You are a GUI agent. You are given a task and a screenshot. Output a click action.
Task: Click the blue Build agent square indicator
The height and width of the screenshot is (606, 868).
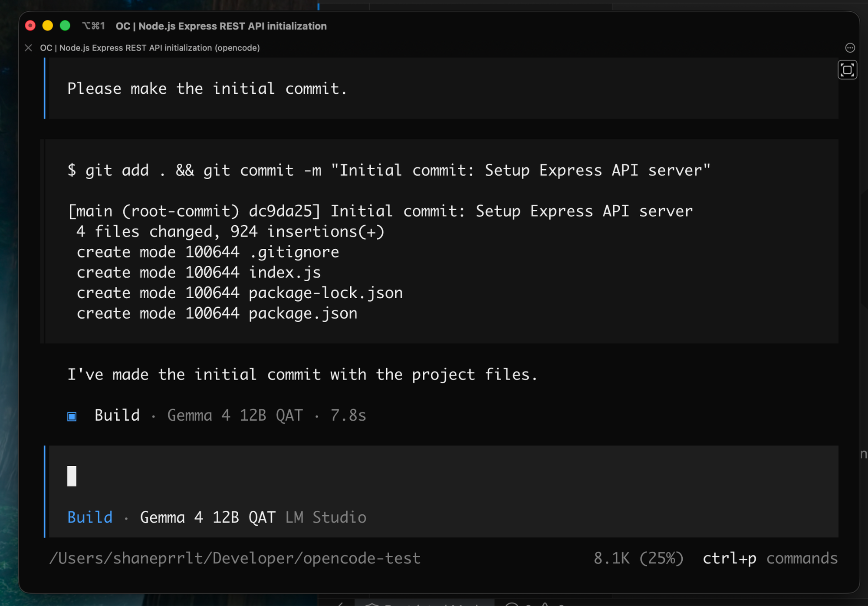(x=72, y=416)
